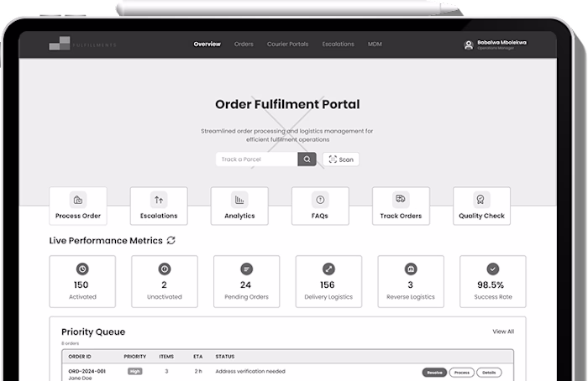Click the 24 Pending Orders value

click(245, 284)
